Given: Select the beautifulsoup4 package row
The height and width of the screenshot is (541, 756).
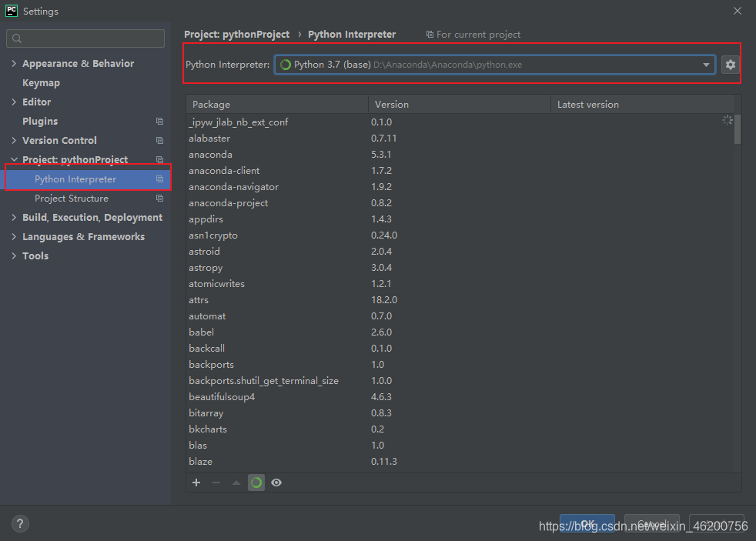Looking at the screenshot, I should tap(222, 396).
